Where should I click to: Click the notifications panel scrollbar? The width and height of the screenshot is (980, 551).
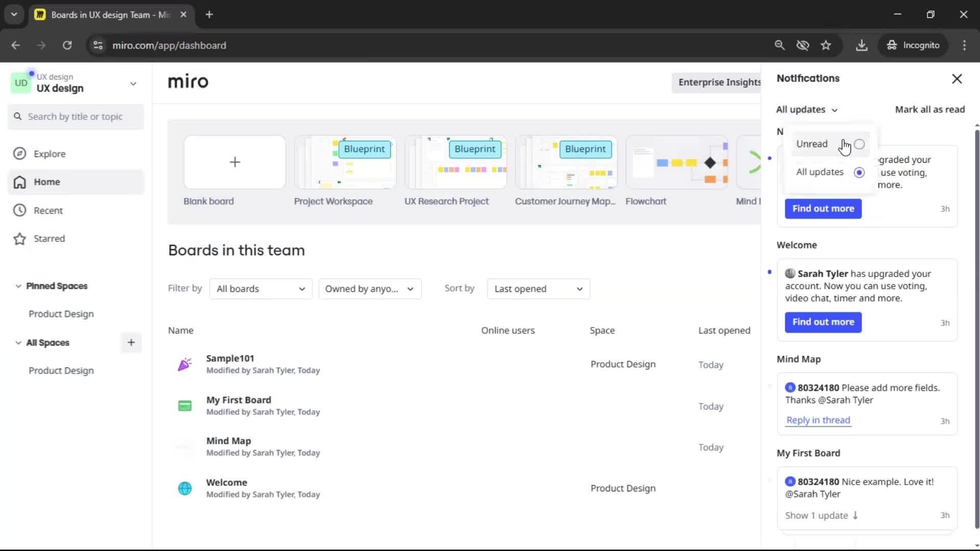tap(977, 329)
